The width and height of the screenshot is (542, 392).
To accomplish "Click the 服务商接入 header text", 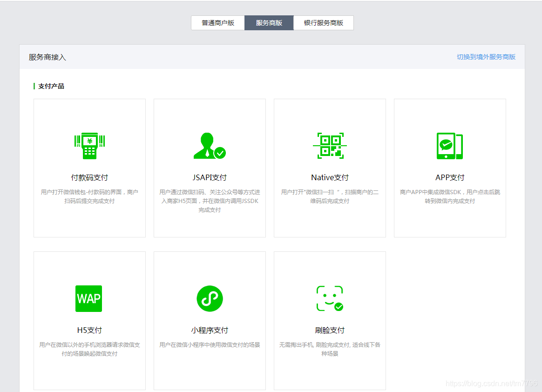I will point(47,57).
